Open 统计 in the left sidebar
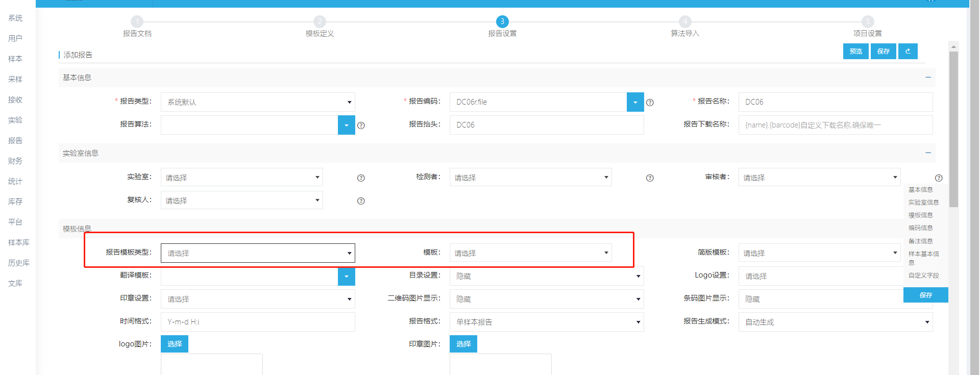 (15, 181)
